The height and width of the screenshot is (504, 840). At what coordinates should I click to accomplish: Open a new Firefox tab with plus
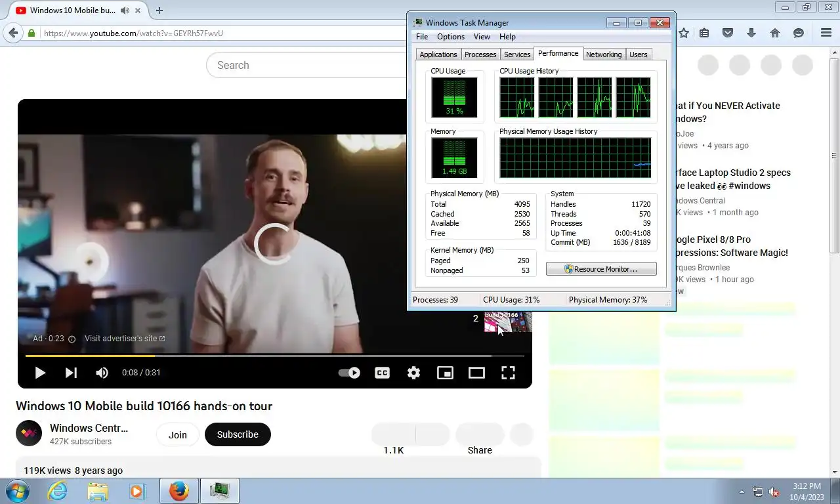pos(159,10)
